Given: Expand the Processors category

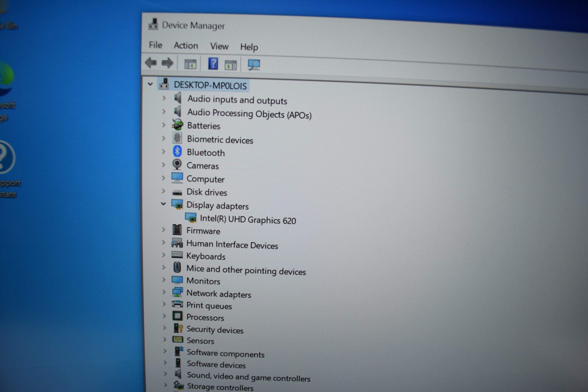Looking at the screenshot, I should click(x=164, y=316).
